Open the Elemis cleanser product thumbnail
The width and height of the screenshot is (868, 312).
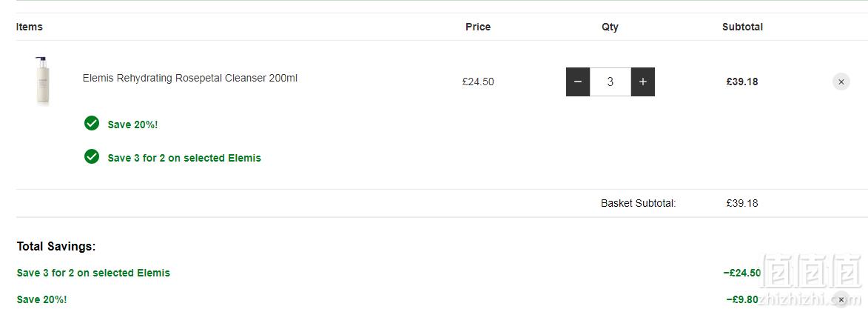(x=42, y=81)
